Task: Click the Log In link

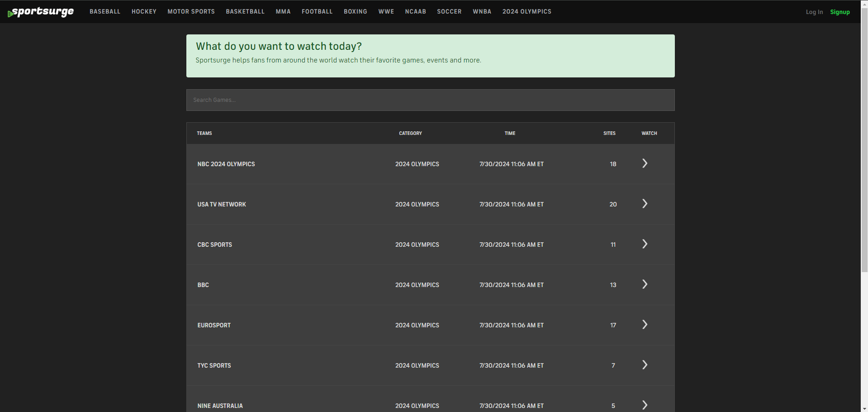Action: (814, 12)
